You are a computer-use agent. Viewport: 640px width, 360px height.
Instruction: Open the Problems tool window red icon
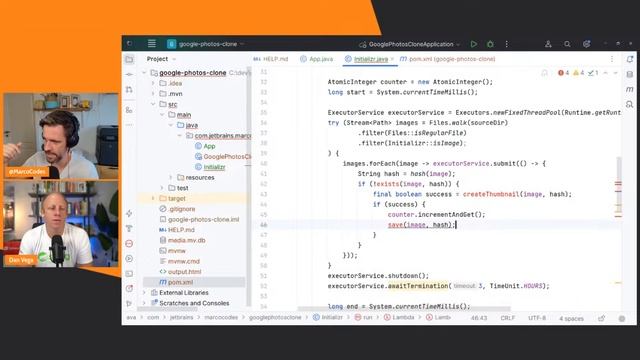pos(129,244)
